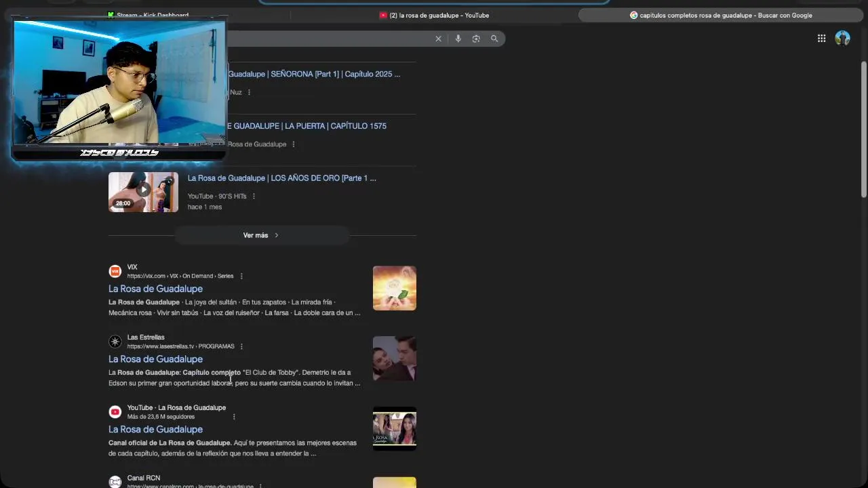The width and height of the screenshot is (868, 488).
Task: Open Las Estrellas La Rosa de Guadalupe link
Action: 155,359
